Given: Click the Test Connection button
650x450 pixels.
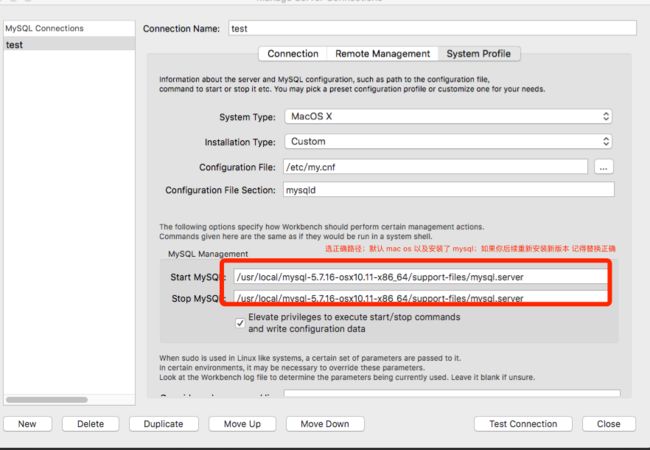Looking at the screenshot, I should click(523, 424).
